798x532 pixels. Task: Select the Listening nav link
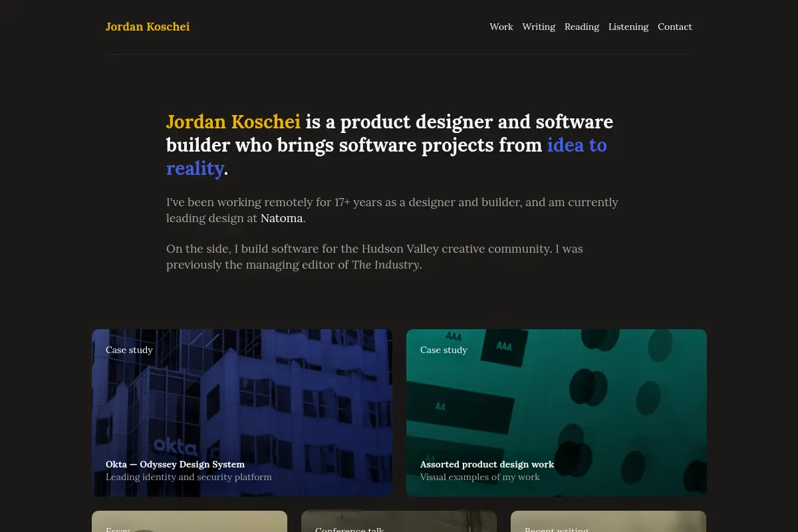pos(628,27)
